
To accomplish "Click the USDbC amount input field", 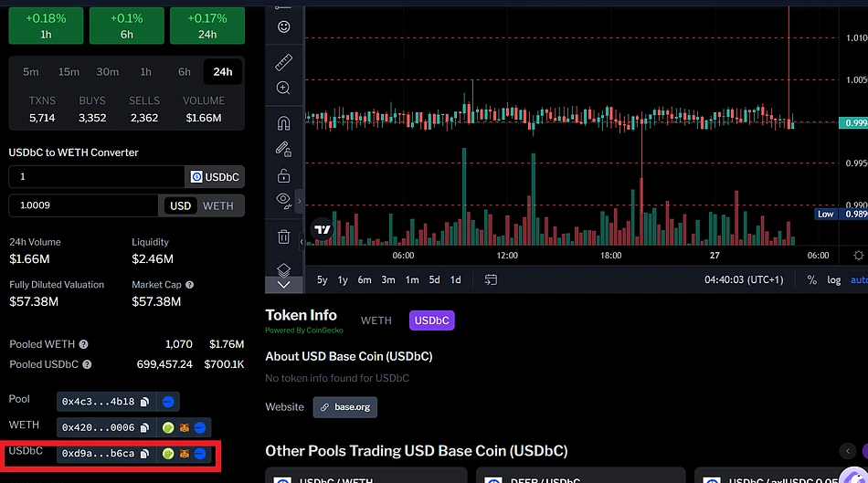I will [97, 176].
